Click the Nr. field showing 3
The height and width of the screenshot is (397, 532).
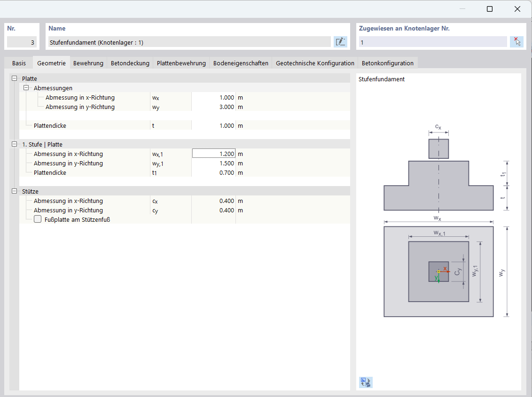tap(21, 42)
